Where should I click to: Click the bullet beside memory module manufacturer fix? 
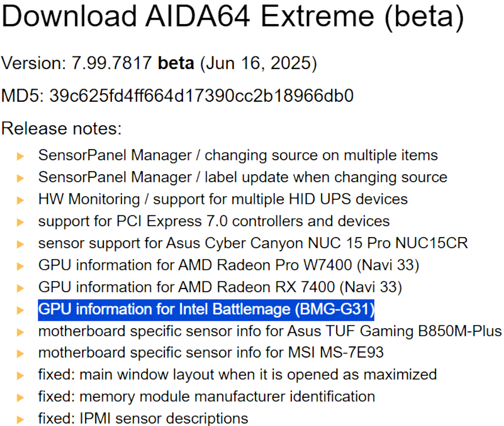pos(20,398)
